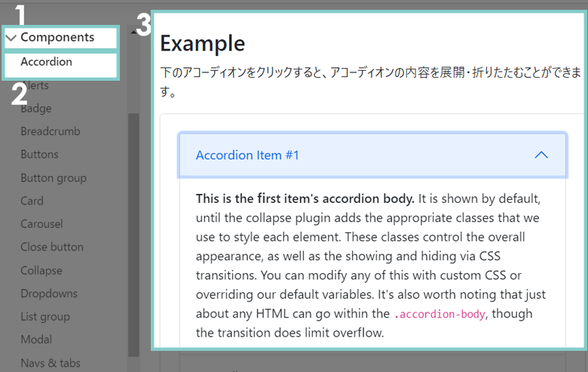Select Buttons in the sidebar

coord(39,155)
